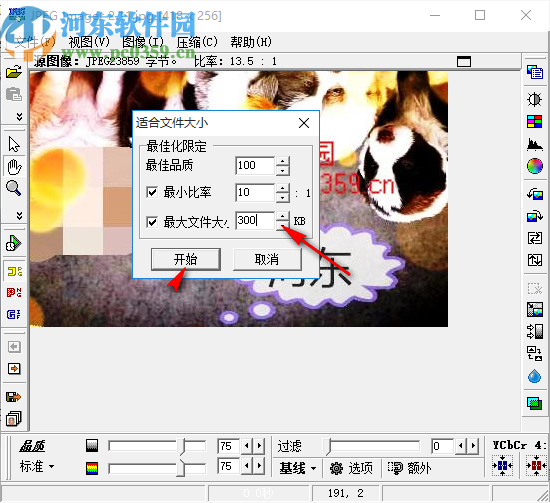Screen dimensions: 550x503
Task: Decrease chroma quality with left arrow
Action: click(247, 466)
